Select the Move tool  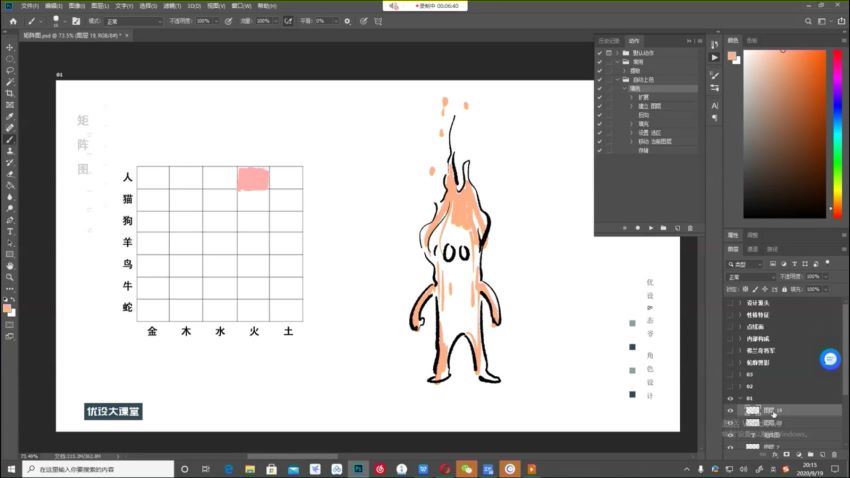10,47
